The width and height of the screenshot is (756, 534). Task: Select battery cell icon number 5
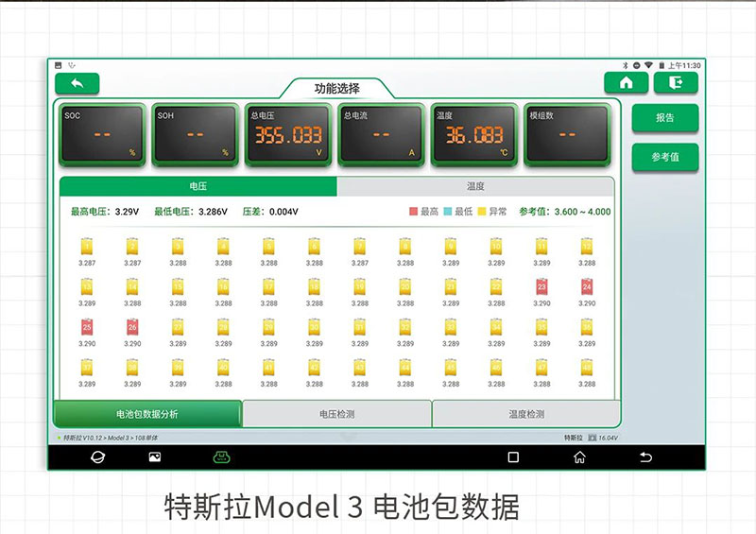pos(268,247)
